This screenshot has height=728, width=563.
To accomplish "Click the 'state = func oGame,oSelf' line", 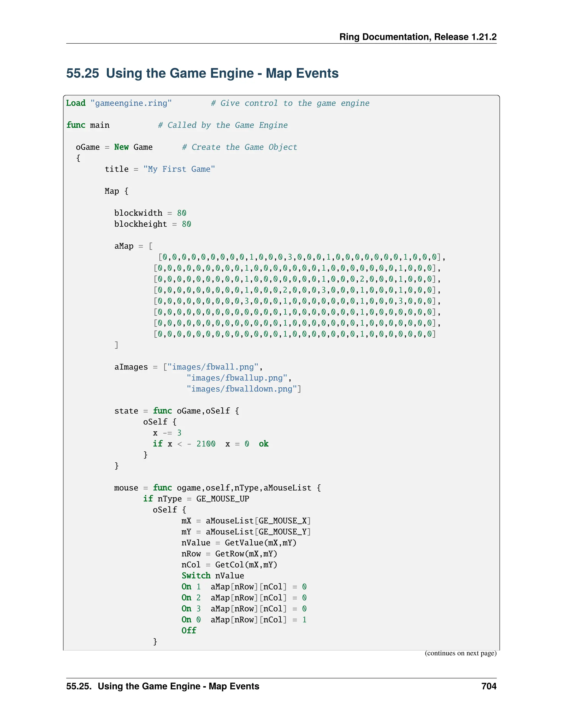I will pos(176,411).
